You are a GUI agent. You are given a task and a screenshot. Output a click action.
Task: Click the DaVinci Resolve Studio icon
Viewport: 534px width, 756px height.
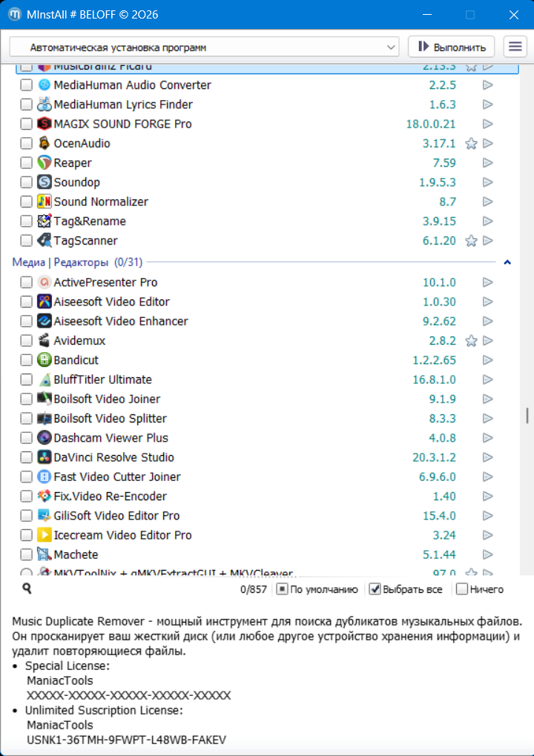click(44, 457)
